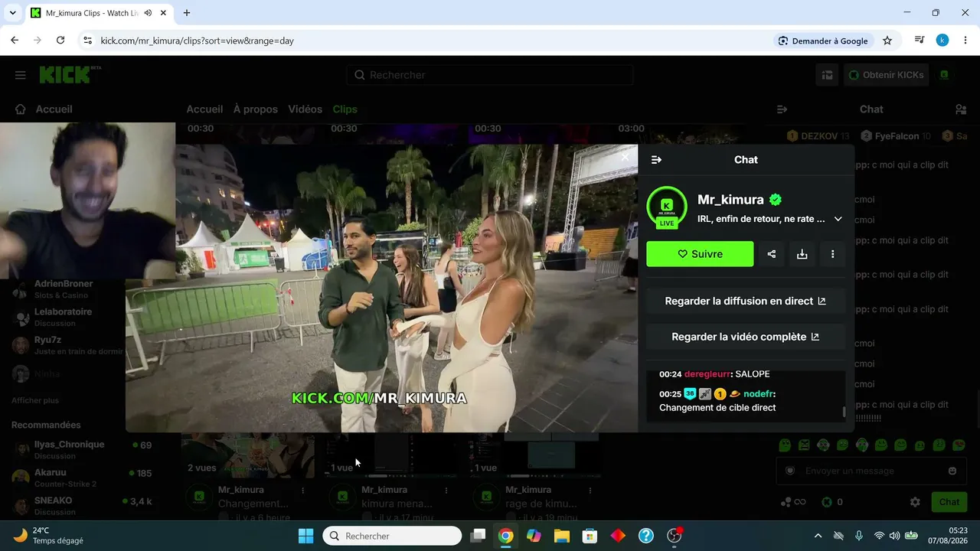Click FyeFalcon in the chat leaderboard
Image resolution: width=980 pixels, height=551 pixels.
click(x=896, y=136)
